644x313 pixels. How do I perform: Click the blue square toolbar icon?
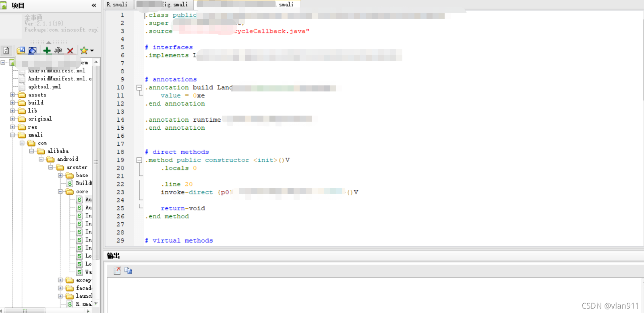(33, 50)
